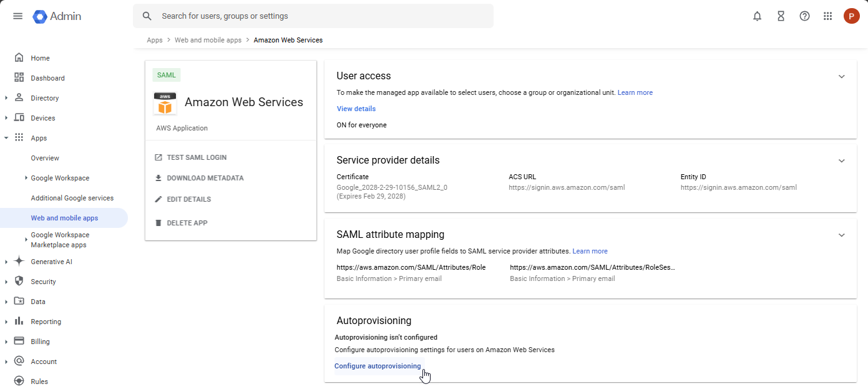Screen dimensions: 868x389
Task: Click the green SAML badge
Action: pos(167,75)
